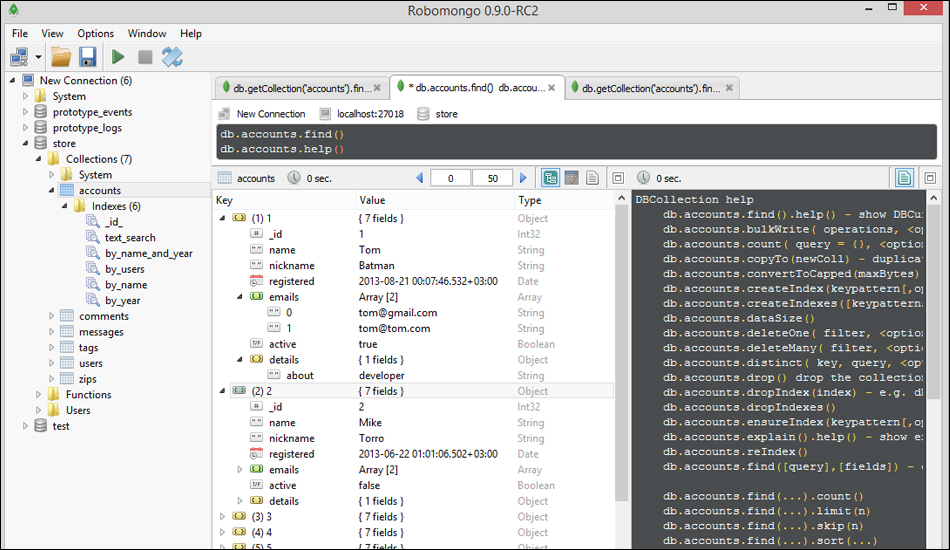The height and width of the screenshot is (550, 950).
Task: Edit the limit value field showing 50
Action: pyautogui.click(x=493, y=178)
